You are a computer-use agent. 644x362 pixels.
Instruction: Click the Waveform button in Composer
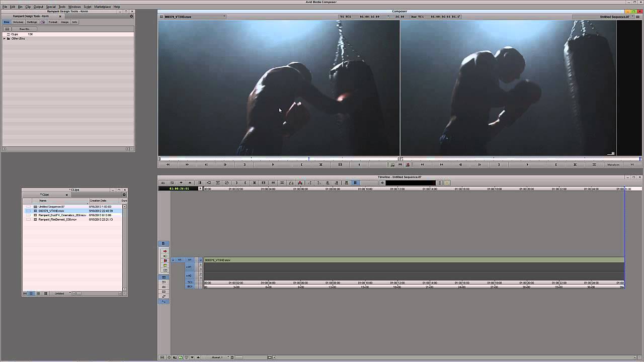click(x=613, y=164)
